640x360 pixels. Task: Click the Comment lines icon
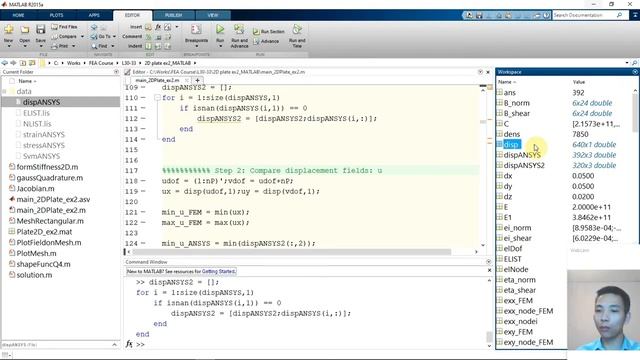[x=149, y=37]
